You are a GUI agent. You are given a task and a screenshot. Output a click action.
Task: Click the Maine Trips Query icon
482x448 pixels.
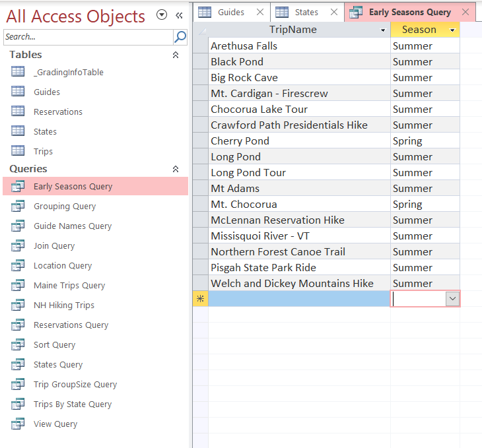18,285
